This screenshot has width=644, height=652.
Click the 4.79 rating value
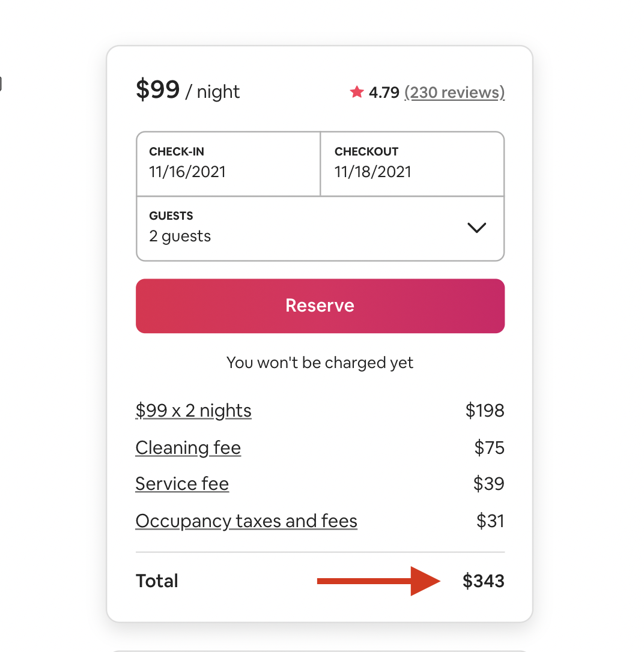(x=384, y=92)
